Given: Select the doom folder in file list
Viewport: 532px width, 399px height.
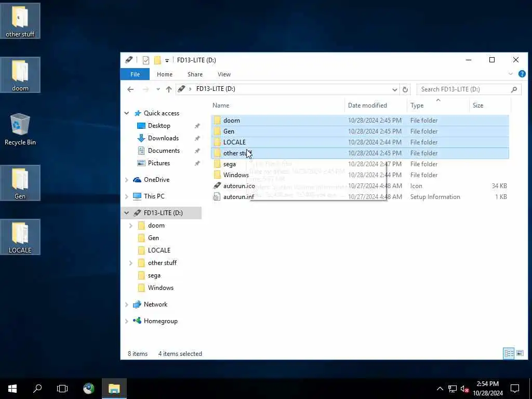Looking at the screenshot, I should pyautogui.click(x=360, y=121).
